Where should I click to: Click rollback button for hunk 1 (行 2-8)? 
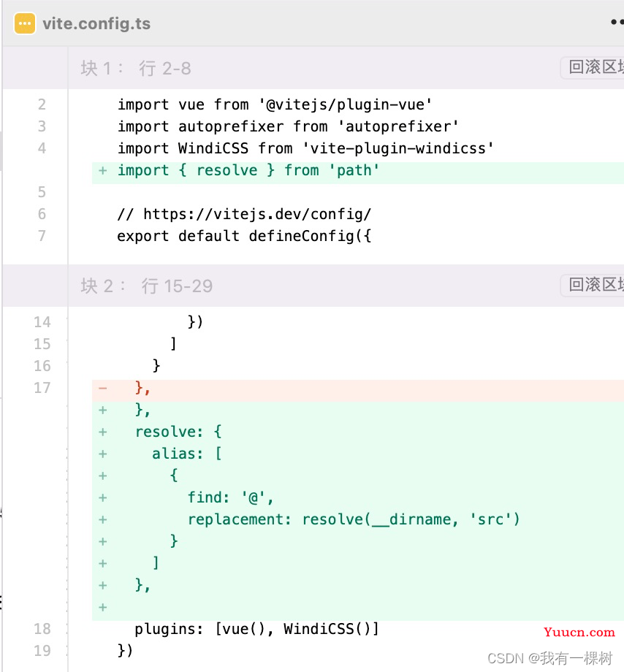point(593,67)
